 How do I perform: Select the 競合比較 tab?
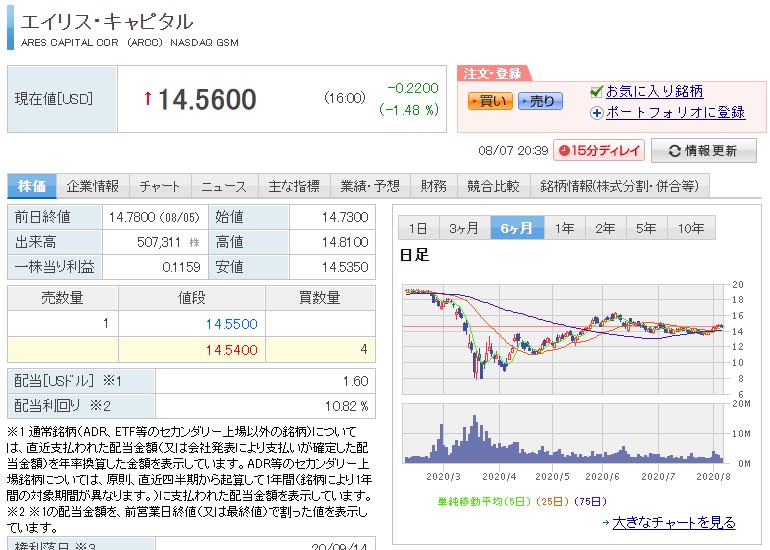[494, 186]
